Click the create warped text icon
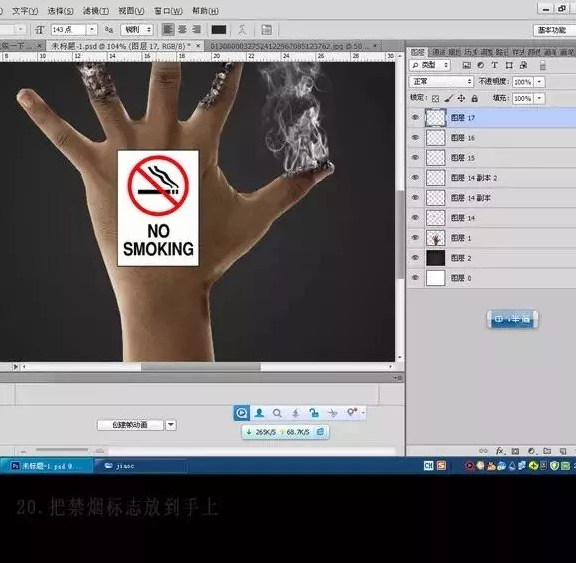This screenshot has height=563, width=576. pos(242,30)
